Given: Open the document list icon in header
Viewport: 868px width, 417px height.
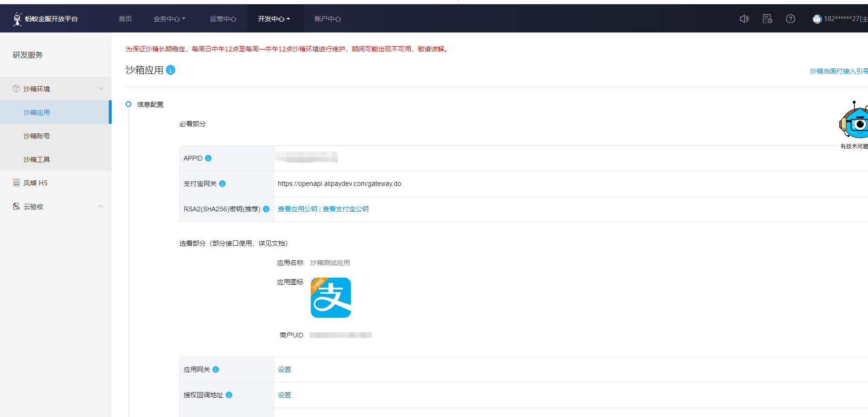Looking at the screenshot, I should click(767, 19).
